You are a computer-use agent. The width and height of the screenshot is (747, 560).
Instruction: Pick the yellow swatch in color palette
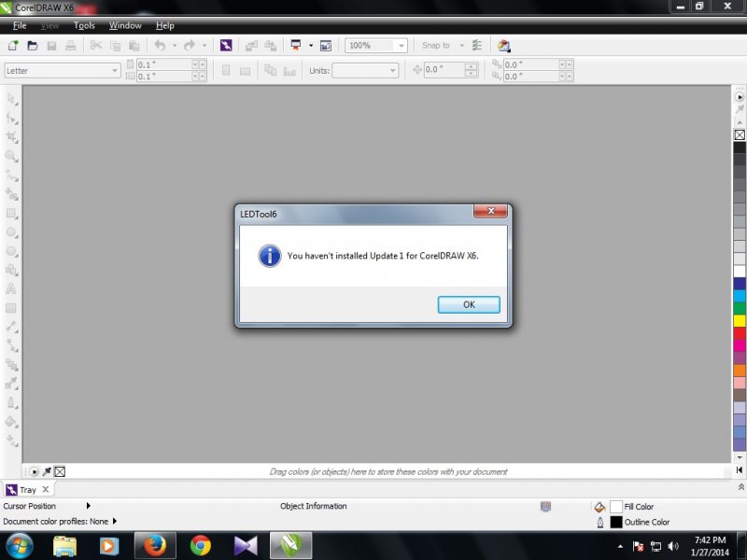[x=740, y=320]
